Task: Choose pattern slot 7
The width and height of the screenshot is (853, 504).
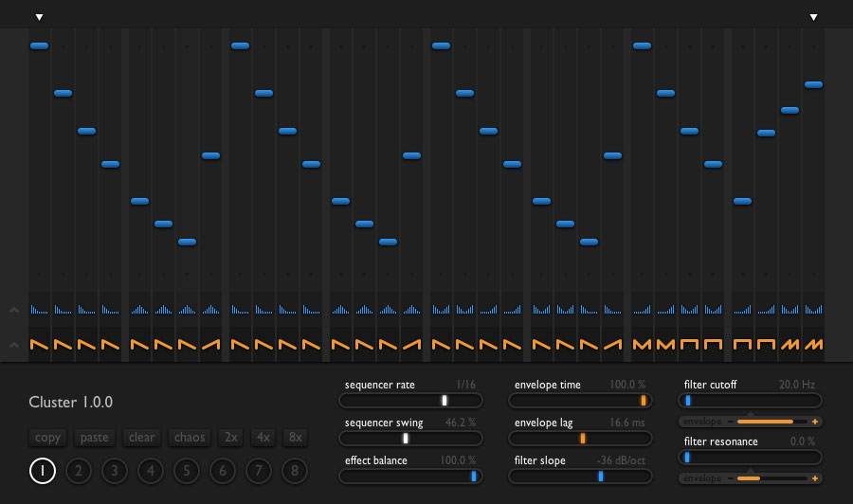Action: [x=259, y=470]
